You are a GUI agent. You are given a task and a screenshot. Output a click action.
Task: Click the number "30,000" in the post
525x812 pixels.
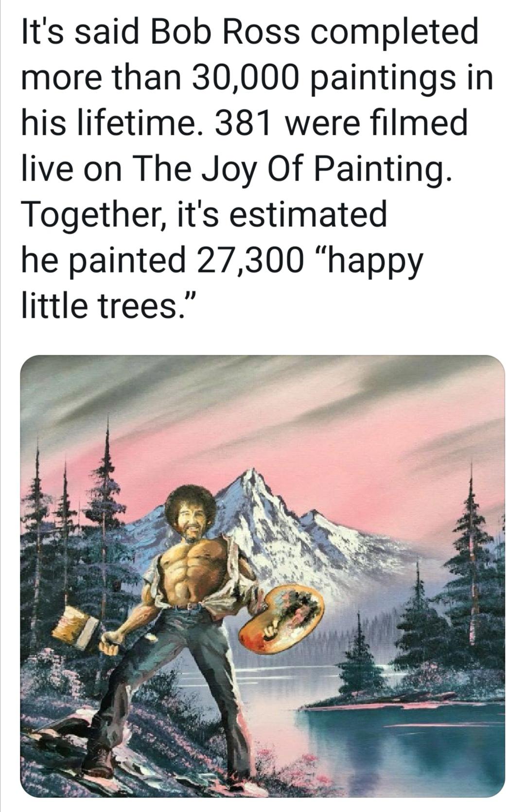[245, 77]
